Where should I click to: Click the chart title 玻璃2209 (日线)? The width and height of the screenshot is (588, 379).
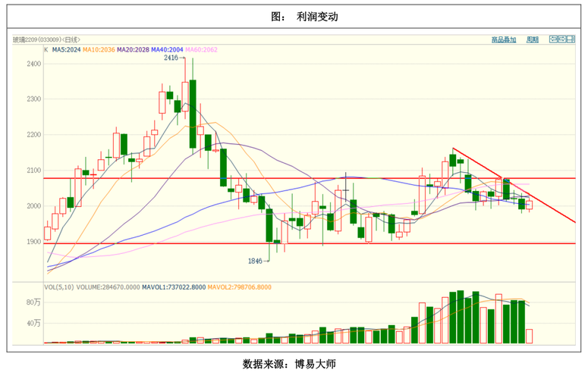[x=46, y=39]
